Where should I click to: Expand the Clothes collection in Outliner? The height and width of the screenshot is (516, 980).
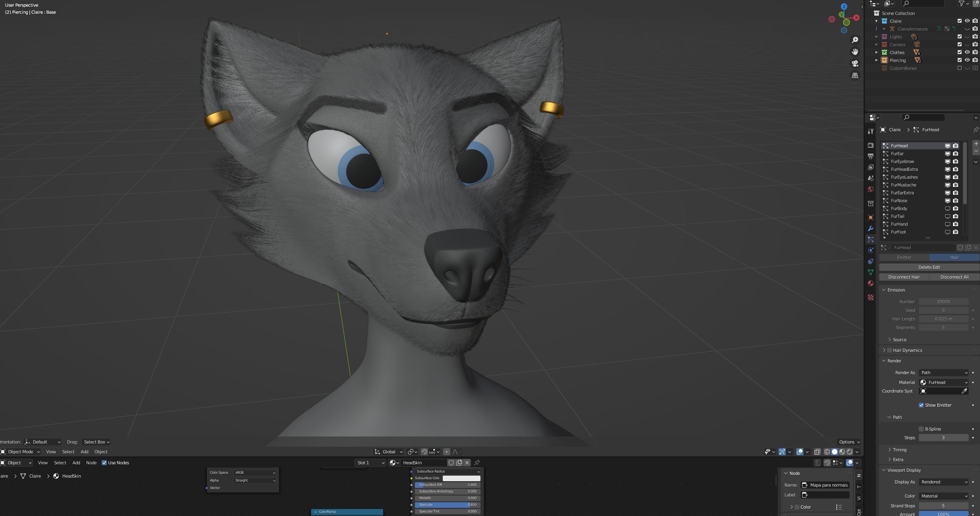tap(877, 53)
